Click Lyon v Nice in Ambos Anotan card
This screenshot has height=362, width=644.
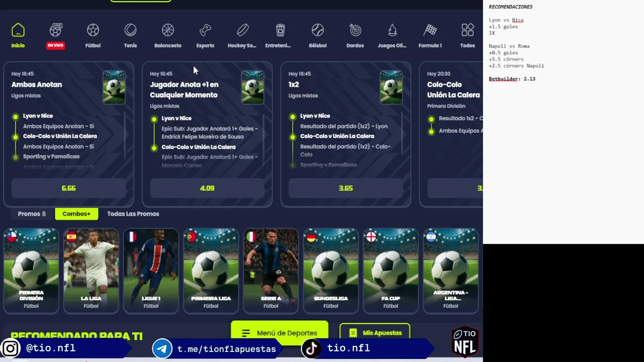click(x=38, y=116)
